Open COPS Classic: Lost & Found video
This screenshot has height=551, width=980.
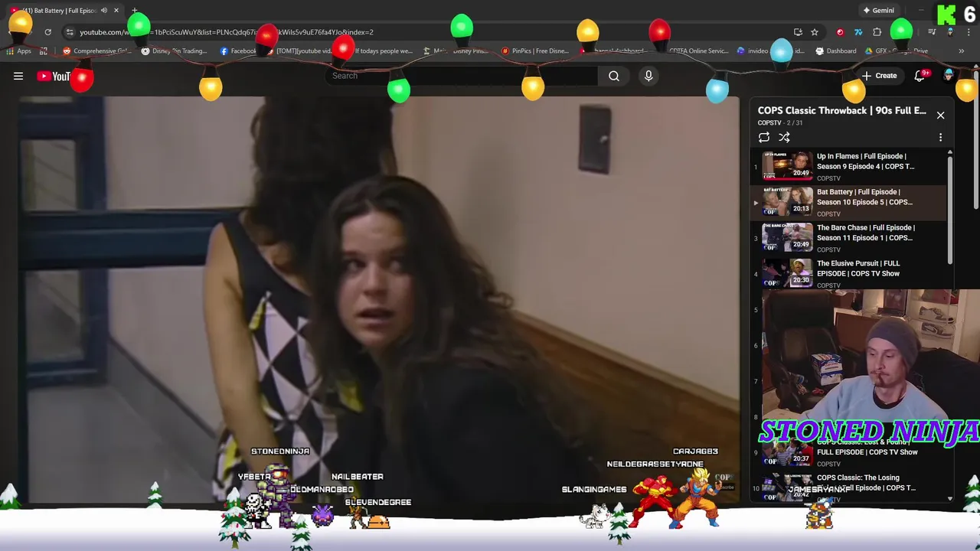867,448
